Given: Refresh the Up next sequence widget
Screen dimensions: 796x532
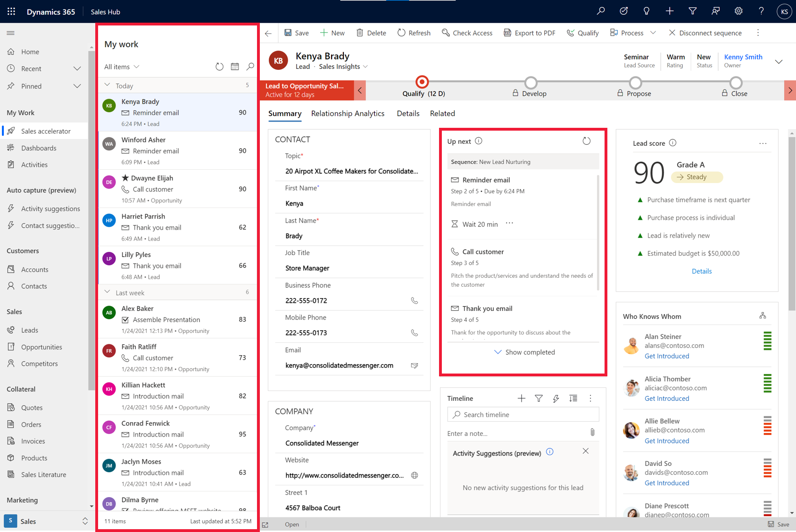Looking at the screenshot, I should 586,141.
